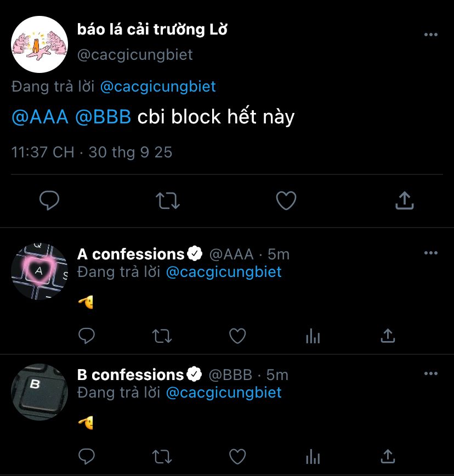Open more options on B confessions' reply
Image resolution: width=454 pixels, height=476 pixels.
[431, 373]
